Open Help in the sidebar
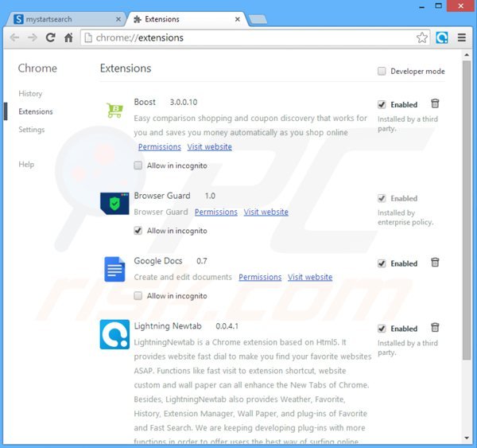The width and height of the screenshot is (477, 448). [x=26, y=165]
